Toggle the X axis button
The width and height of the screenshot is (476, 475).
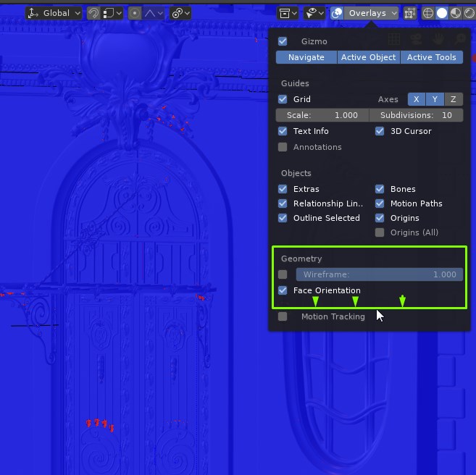[417, 99]
